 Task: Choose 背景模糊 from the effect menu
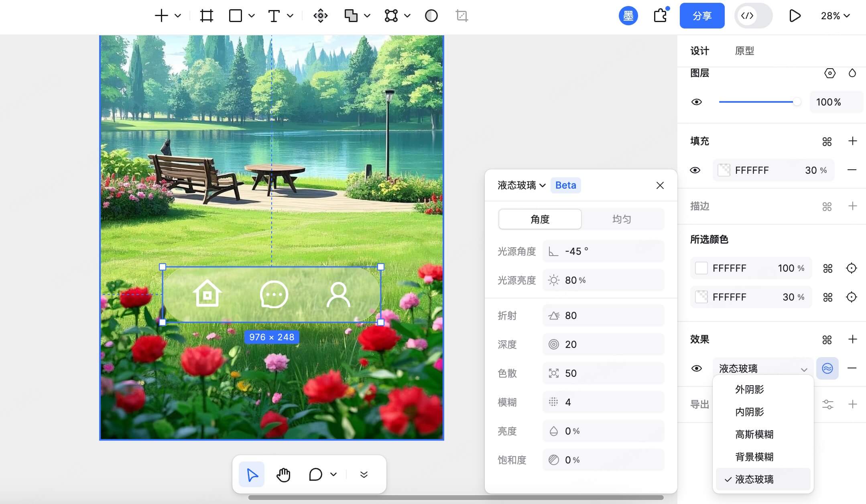point(754,457)
